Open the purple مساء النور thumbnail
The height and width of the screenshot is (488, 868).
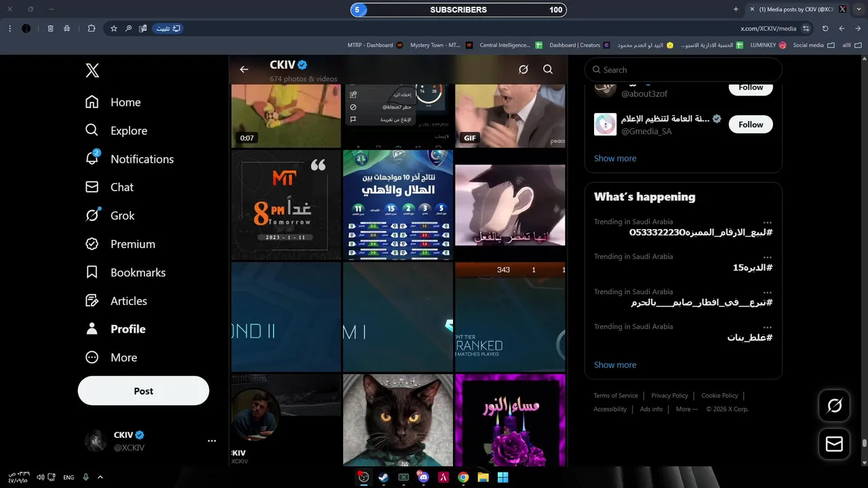click(510, 420)
